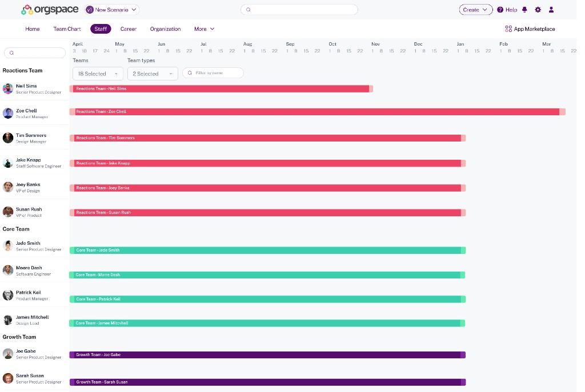The image size is (585, 392).
Task: Click the Core Team group heading
Action: pyautogui.click(x=16, y=229)
